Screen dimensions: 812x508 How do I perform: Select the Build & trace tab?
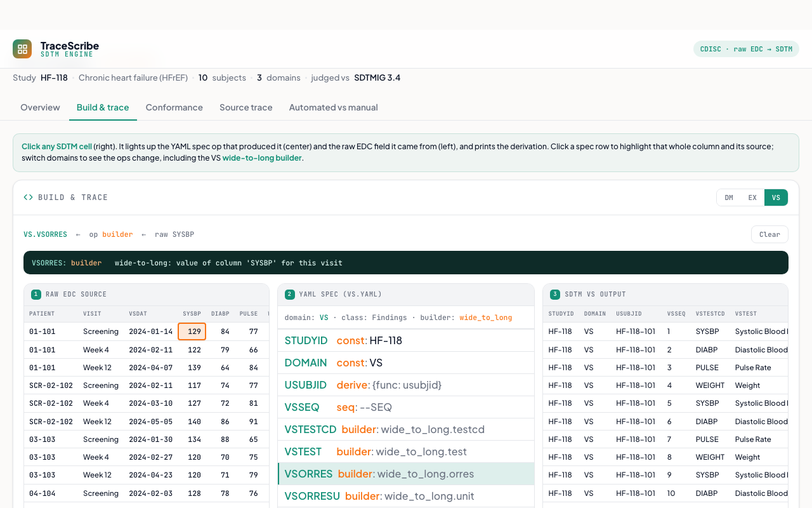tap(103, 107)
